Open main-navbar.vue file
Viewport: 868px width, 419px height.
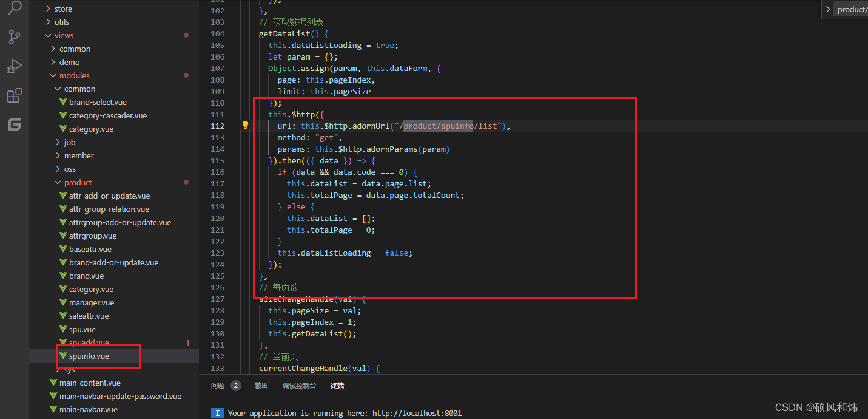click(x=89, y=409)
